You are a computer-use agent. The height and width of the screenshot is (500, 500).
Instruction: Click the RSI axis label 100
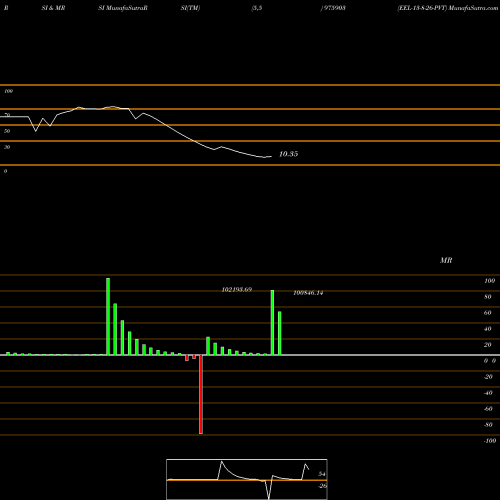tap(8, 91)
